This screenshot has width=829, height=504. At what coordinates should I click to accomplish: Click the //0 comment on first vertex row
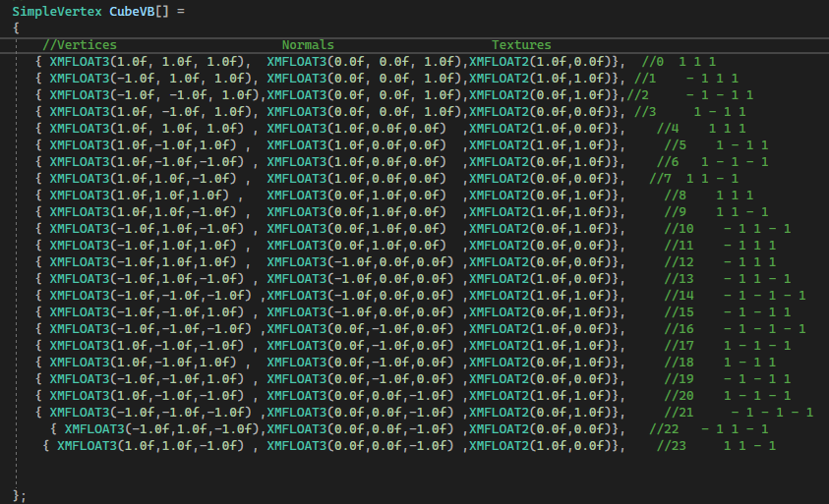click(x=653, y=62)
